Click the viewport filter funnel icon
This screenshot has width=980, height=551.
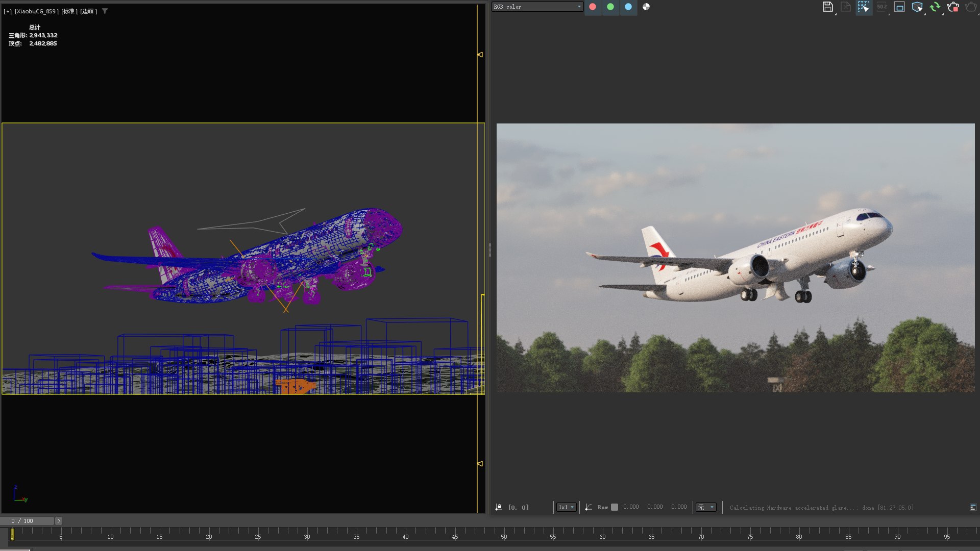105,11
